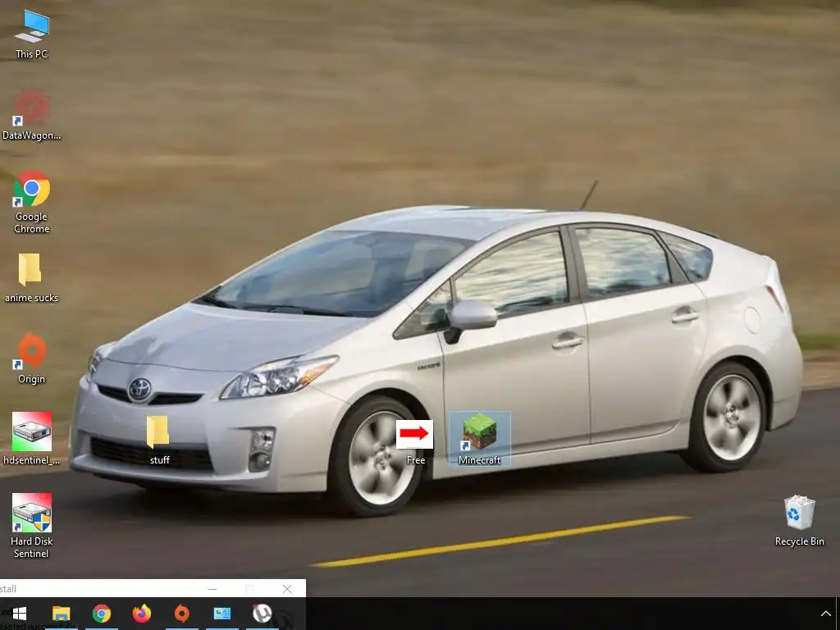
Task: Click the 'Minecraft' label text
Action: click(479, 459)
